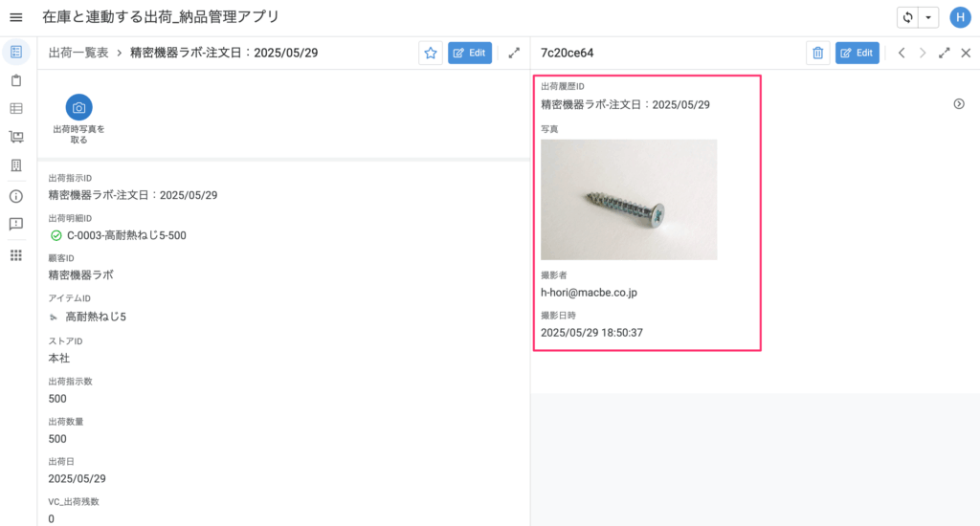Select timestamp 2025/05/29 18:50:37
Image resolution: width=980 pixels, height=526 pixels.
[591, 333]
